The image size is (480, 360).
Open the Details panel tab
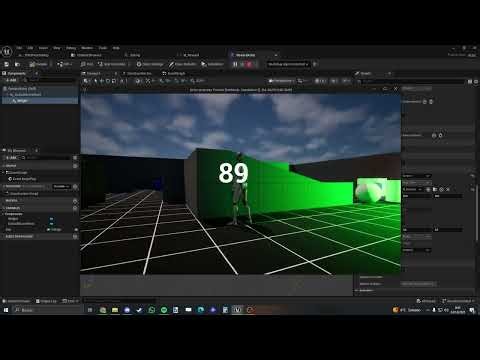[x=365, y=73]
